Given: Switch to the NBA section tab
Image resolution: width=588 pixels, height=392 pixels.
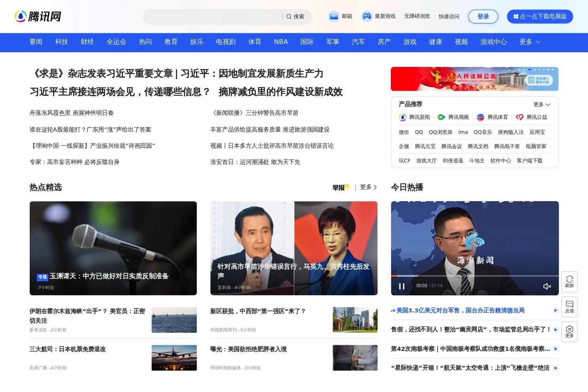Looking at the screenshot, I should pyautogui.click(x=281, y=42).
